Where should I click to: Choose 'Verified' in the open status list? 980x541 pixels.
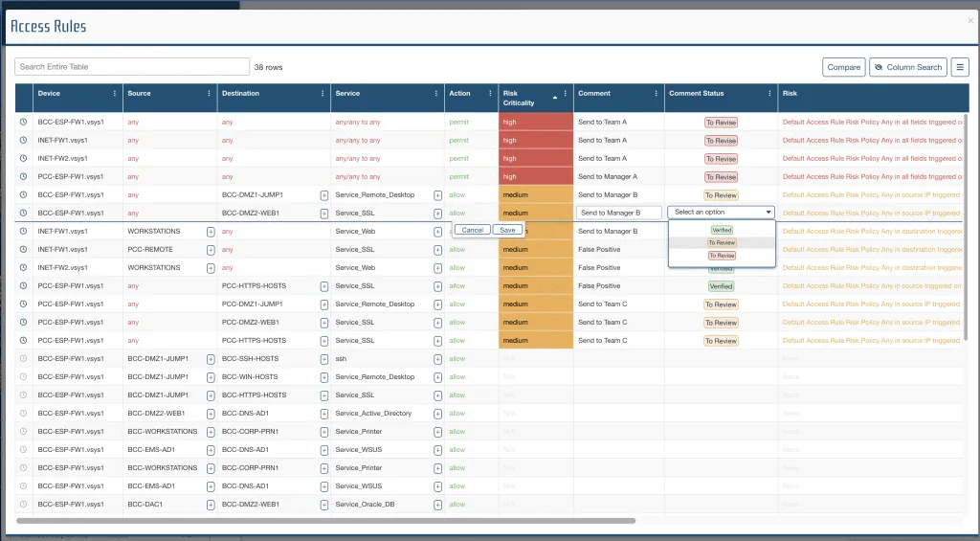pyautogui.click(x=722, y=230)
